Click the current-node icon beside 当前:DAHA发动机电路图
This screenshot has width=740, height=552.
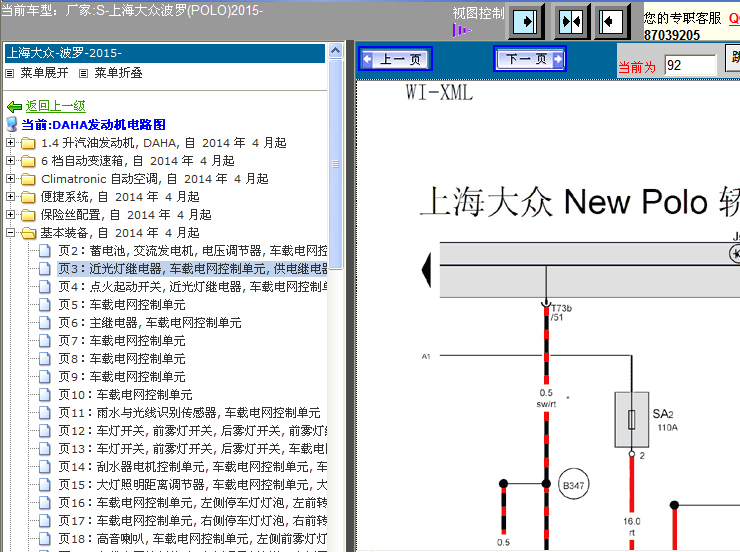tap(12, 125)
